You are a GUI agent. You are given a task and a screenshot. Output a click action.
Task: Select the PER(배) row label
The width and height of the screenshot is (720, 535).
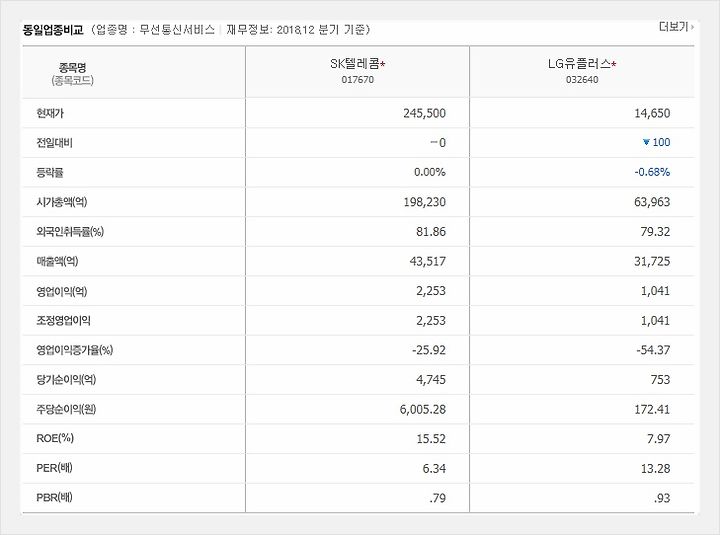54,468
